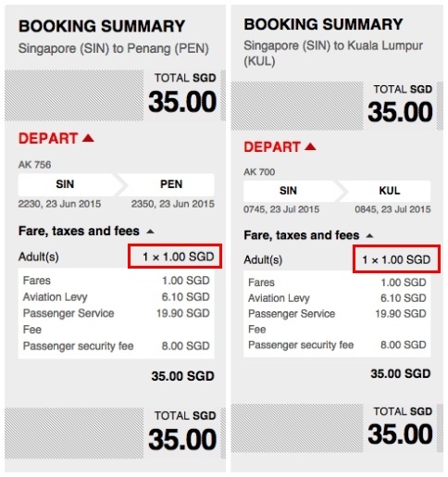Click the top TOTAL SGD 35.00 in the Penang summary
Viewport: 448px width, 477px height.
tap(182, 94)
